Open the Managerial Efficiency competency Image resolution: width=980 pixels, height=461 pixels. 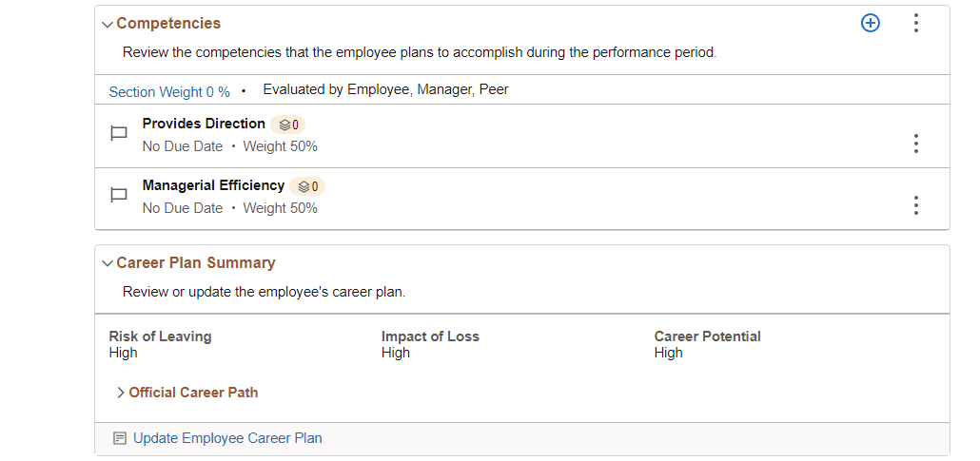pos(213,185)
